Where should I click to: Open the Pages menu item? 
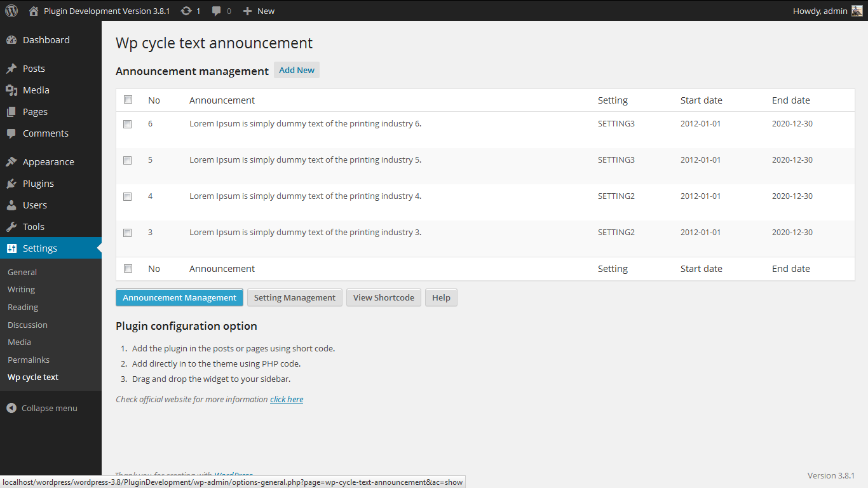35,112
